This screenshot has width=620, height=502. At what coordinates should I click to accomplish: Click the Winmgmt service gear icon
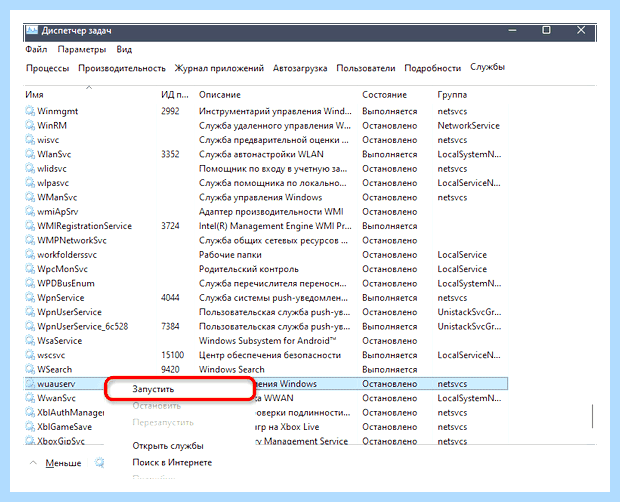[30, 111]
